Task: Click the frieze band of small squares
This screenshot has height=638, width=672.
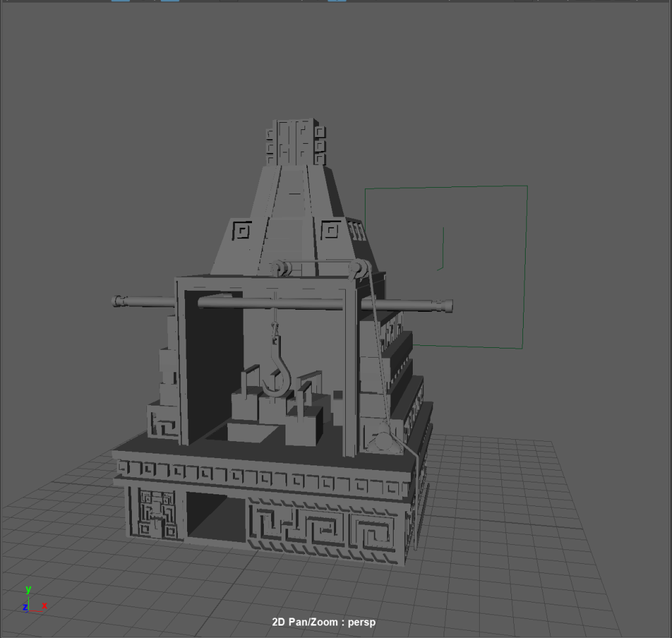Action: pos(262,475)
